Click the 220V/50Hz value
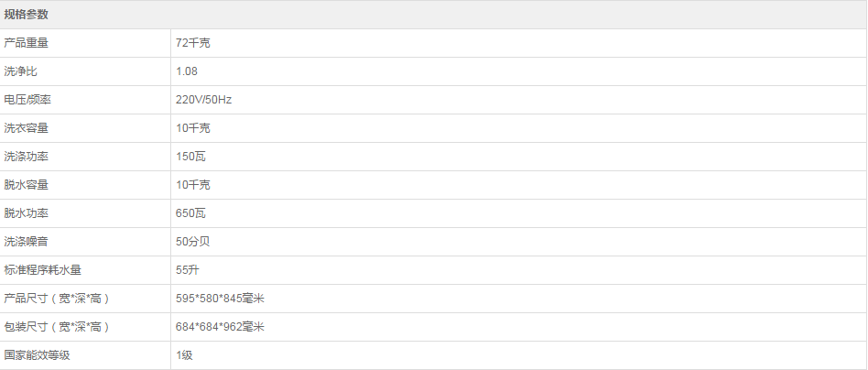This screenshot has height=370, width=868. click(x=203, y=100)
